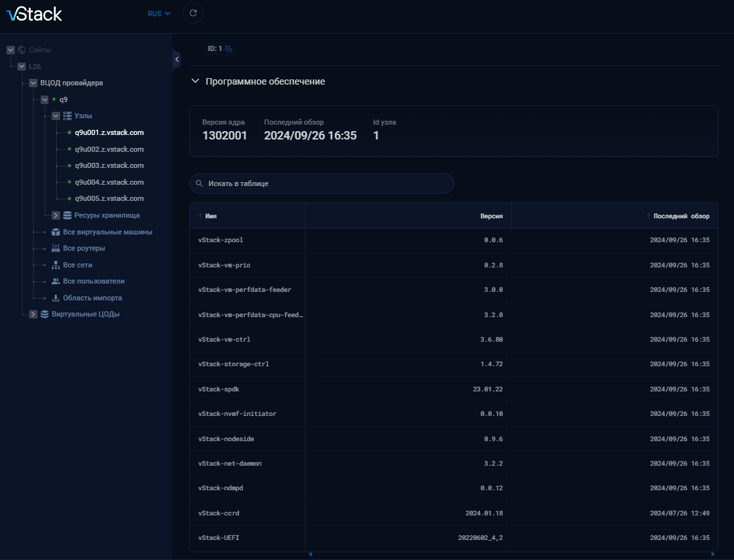The width and height of the screenshot is (734, 560).
Task: Click the layers icon for Виртуальные ЦОДы
Action: point(45,315)
